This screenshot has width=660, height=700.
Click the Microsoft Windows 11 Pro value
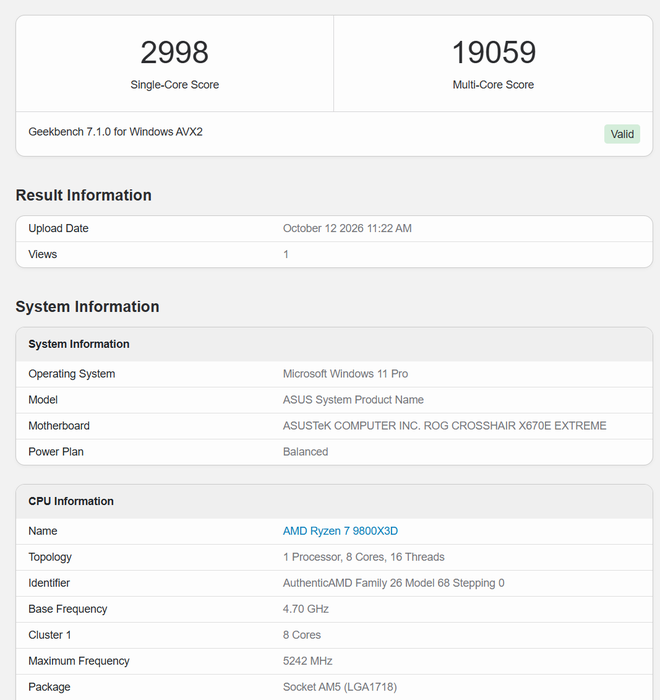(x=345, y=374)
